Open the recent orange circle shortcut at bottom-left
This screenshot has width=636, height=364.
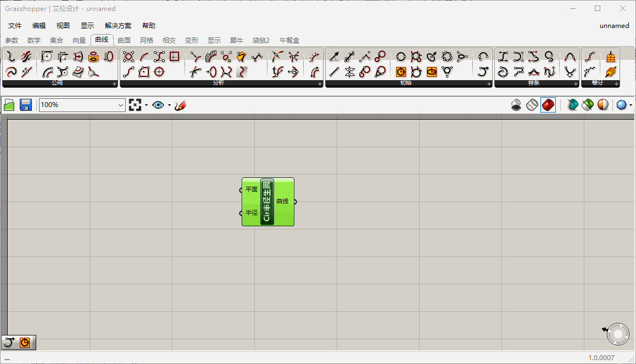click(25, 343)
